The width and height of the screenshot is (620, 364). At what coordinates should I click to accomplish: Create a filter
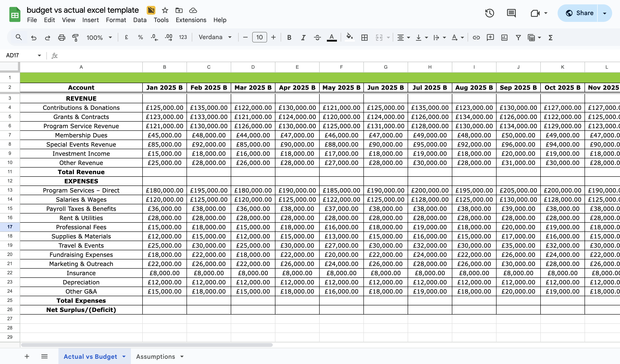[518, 37]
